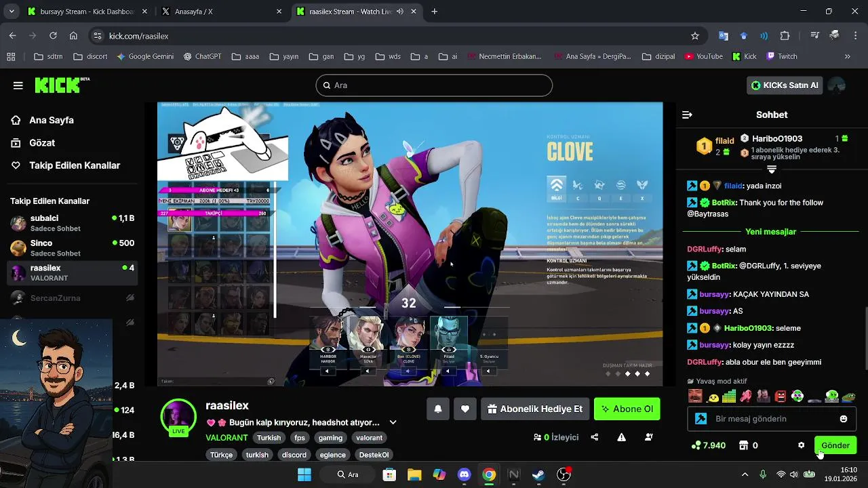
Task: Select the gaming tag
Action: coord(331,438)
